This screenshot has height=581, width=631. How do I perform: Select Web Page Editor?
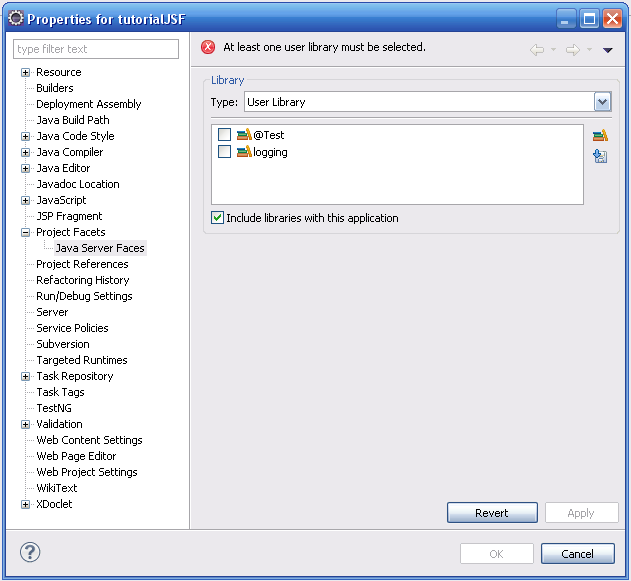tap(76, 456)
